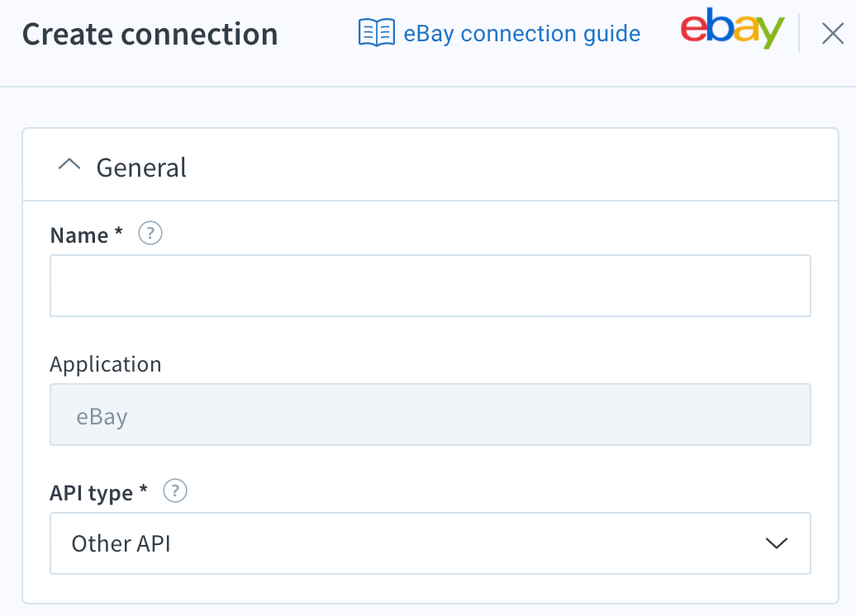The height and width of the screenshot is (616, 856).
Task: Click the API type label
Action: pyautogui.click(x=91, y=493)
